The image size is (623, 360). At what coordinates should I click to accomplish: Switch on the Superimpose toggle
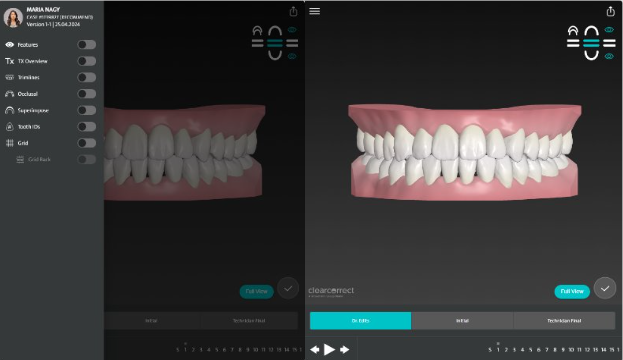tap(87, 110)
